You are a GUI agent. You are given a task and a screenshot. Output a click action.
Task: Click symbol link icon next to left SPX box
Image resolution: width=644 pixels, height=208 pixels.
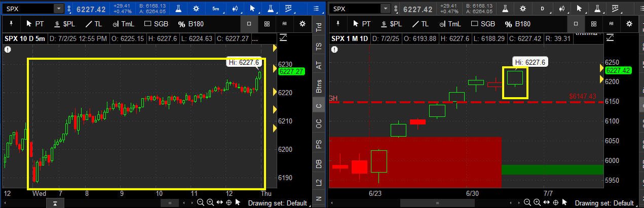pos(69,9)
